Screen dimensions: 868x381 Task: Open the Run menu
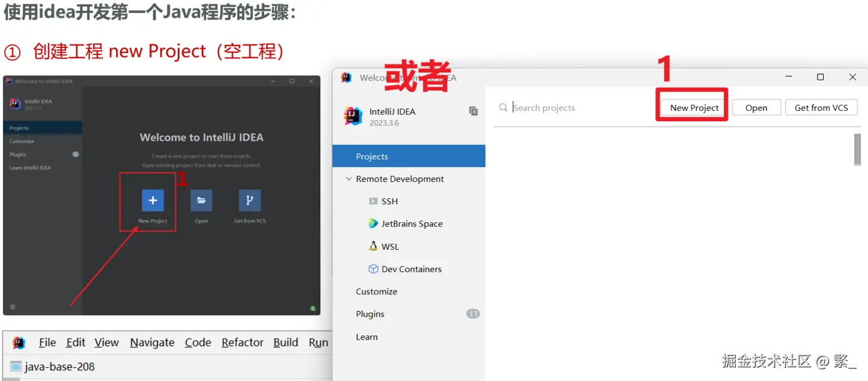(318, 343)
